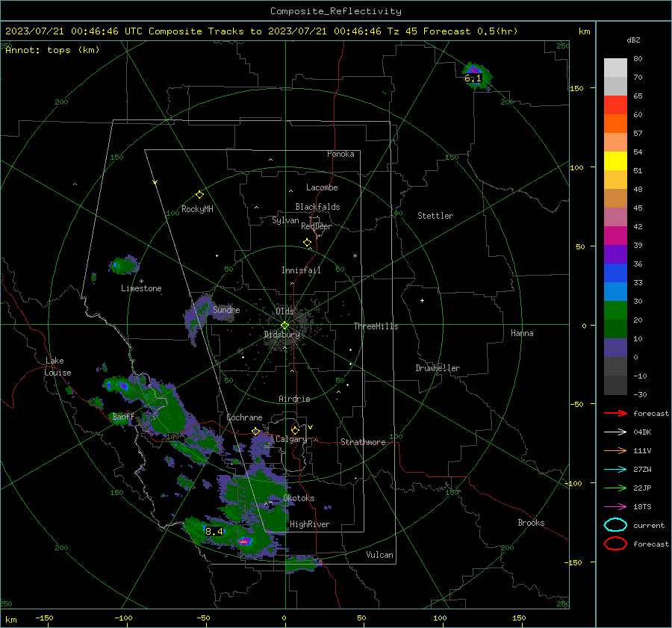The height and width of the screenshot is (628, 672).
Task: Click the RedDeer city label
Action: 317,226
